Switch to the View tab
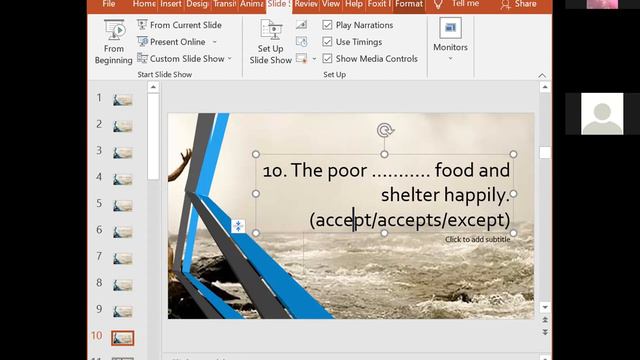Viewport: 640px width, 360px height. click(331, 4)
